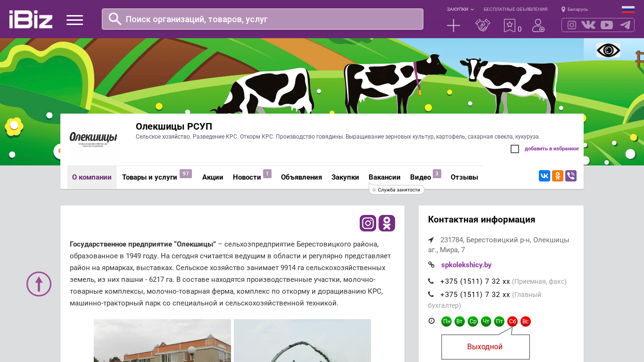Share company page on Odnoklassniki
This screenshot has width=644, height=362.
pos(558,176)
